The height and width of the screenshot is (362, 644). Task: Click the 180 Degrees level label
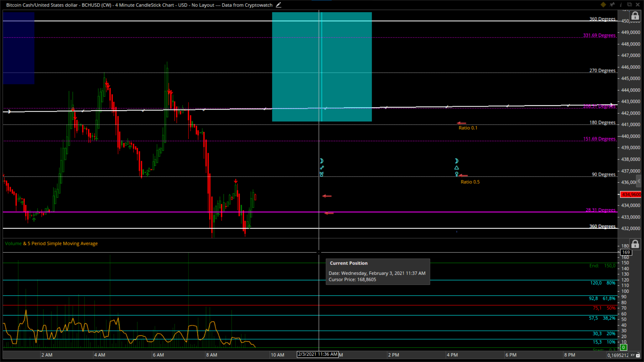click(602, 122)
